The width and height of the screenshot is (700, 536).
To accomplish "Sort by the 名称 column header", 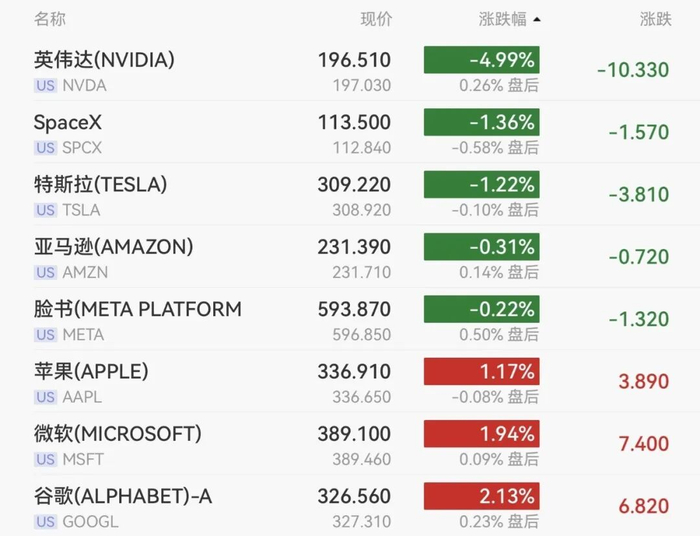I will coord(50,19).
